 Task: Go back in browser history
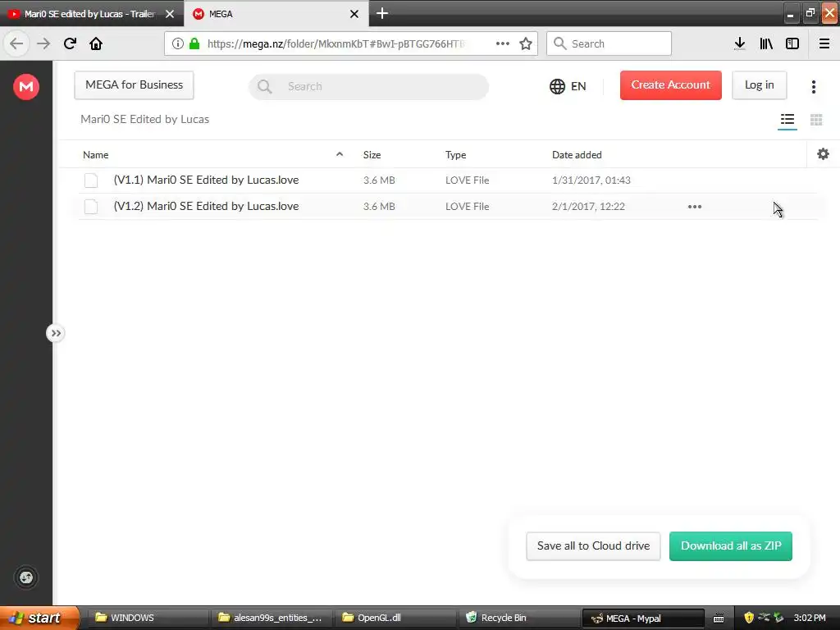pos(16,43)
